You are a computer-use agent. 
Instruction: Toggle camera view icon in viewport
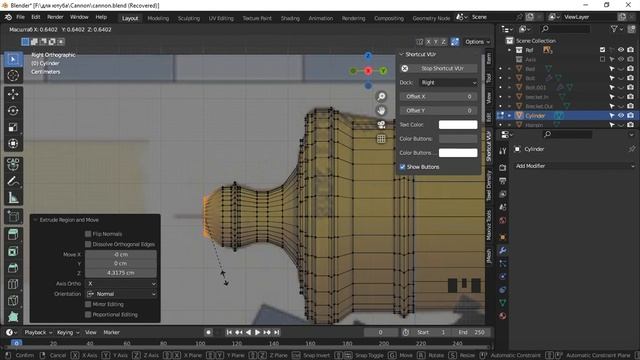click(381, 124)
